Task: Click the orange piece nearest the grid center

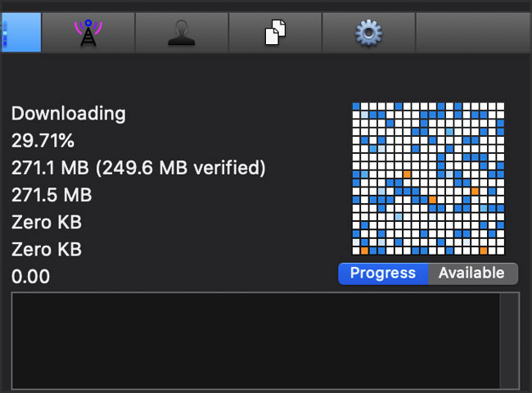Action: coord(432,200)
